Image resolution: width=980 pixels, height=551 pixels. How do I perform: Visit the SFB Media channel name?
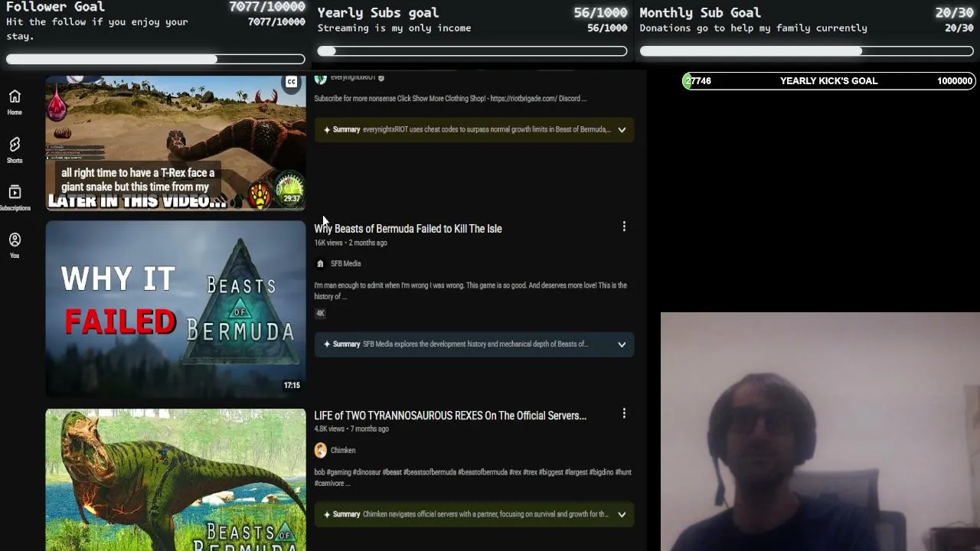tap(345, 263)
